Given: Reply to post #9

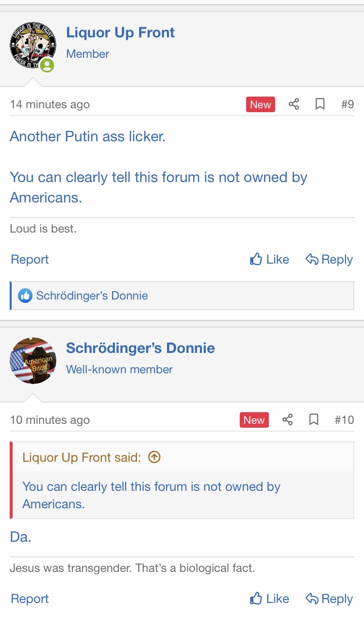Looking at the screenshot, I should pos(329,260).
